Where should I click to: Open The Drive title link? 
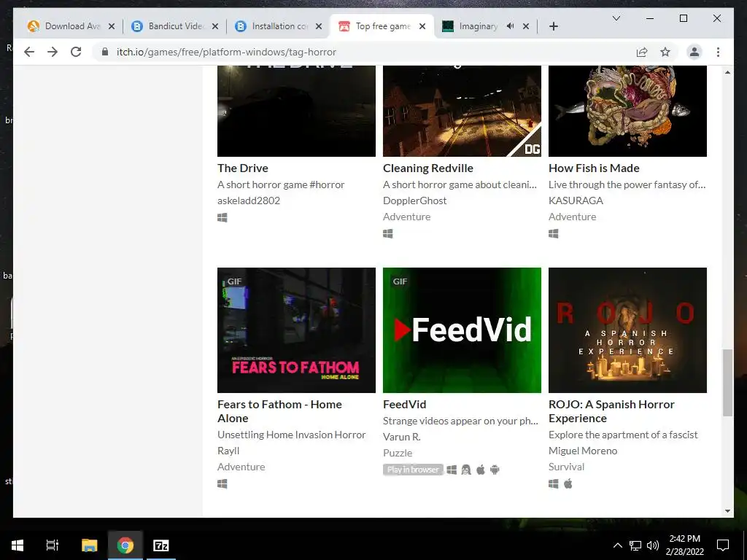coord(242,168)
